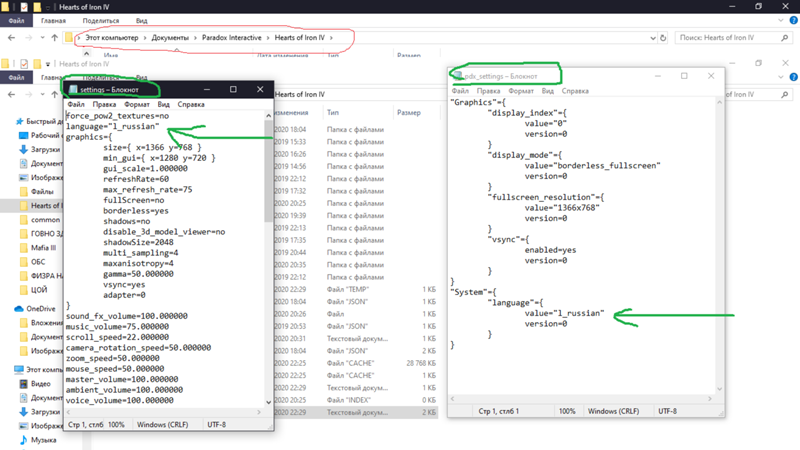Click the Back arrow in top Explorer window

[11, 38]
